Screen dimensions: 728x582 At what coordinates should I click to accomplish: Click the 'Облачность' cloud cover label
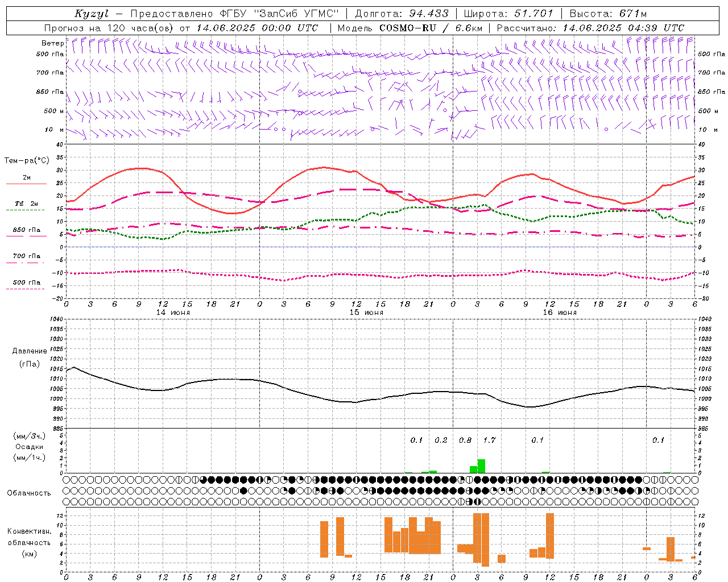[x=29, y=493]
